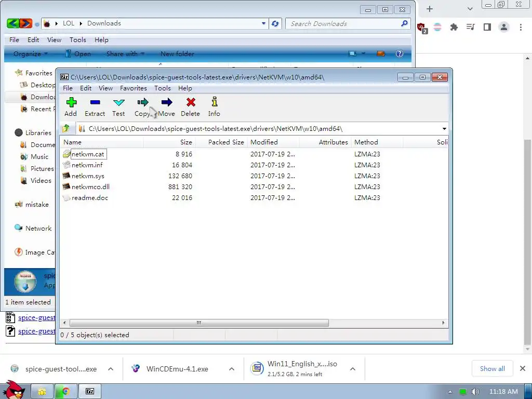The image size is (532, 399).
Task: Select the readme.doc file
Action: point(90,197)
